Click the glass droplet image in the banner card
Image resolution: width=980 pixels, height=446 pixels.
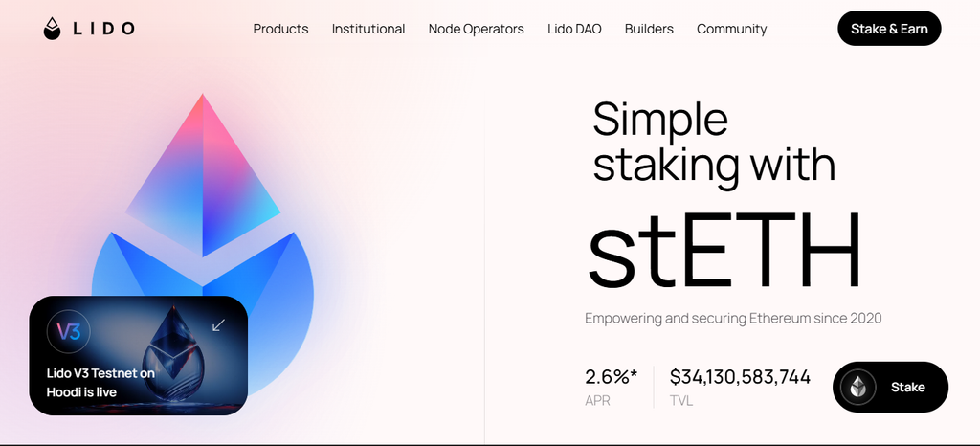[x=173, y=353]
